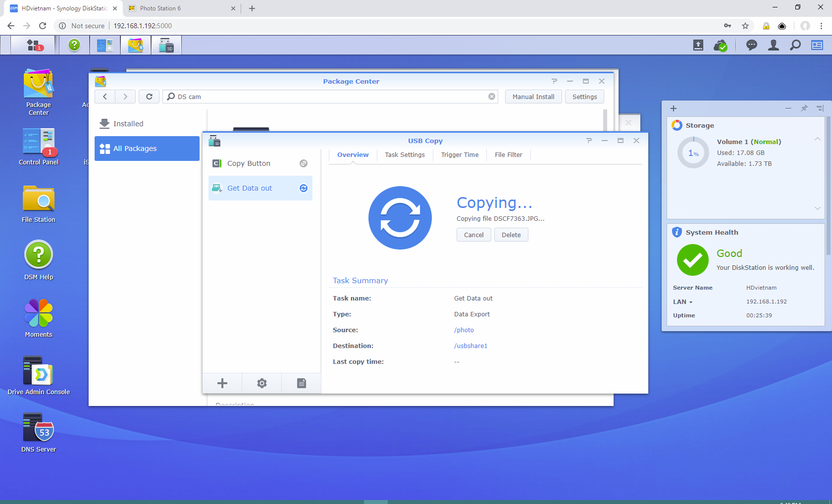
Task: Click the large copying sync icon
Action: tap(400, 218)
